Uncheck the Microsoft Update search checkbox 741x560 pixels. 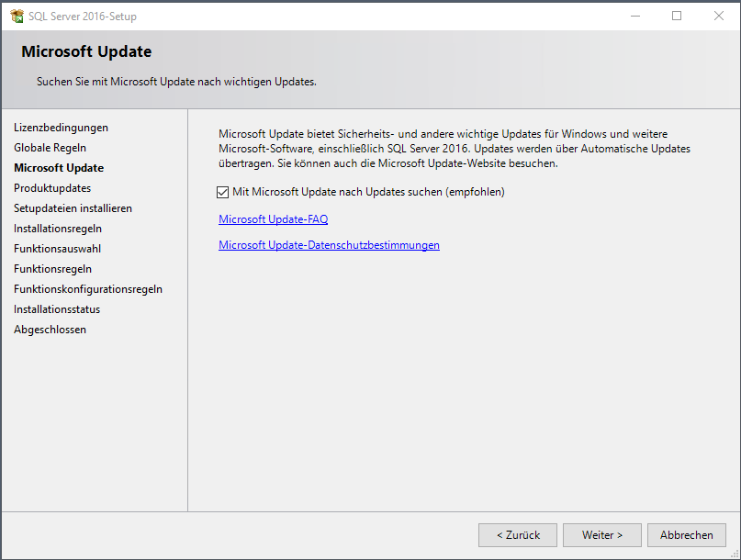click(222, 192)
